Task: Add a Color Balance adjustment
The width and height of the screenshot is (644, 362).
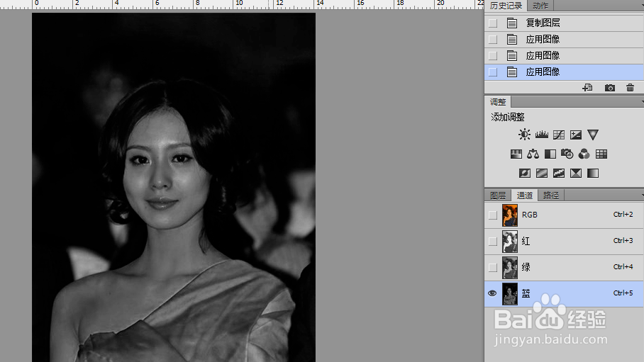Action: [x=533, y=154]
